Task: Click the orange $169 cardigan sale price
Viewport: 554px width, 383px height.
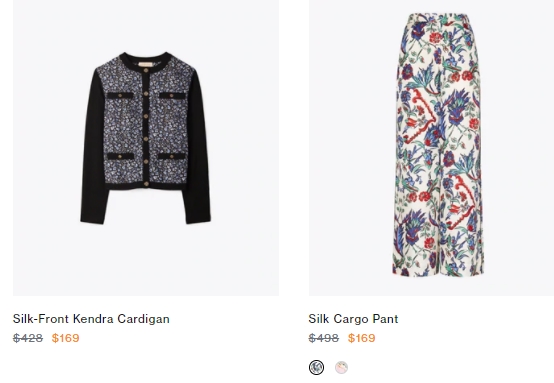Action: pyautogui.click(x=66, y=338)
